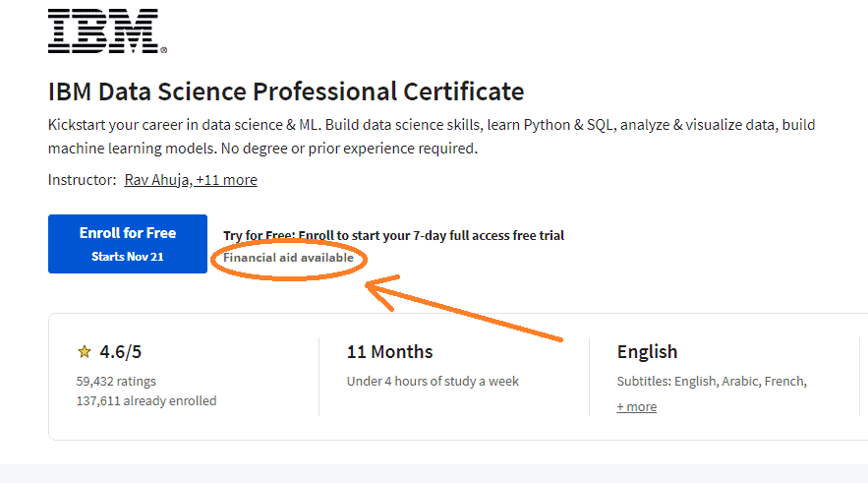Expand the +11 more instructors link
The width and height of the screenshot is (868, 483).
[226, 180]
